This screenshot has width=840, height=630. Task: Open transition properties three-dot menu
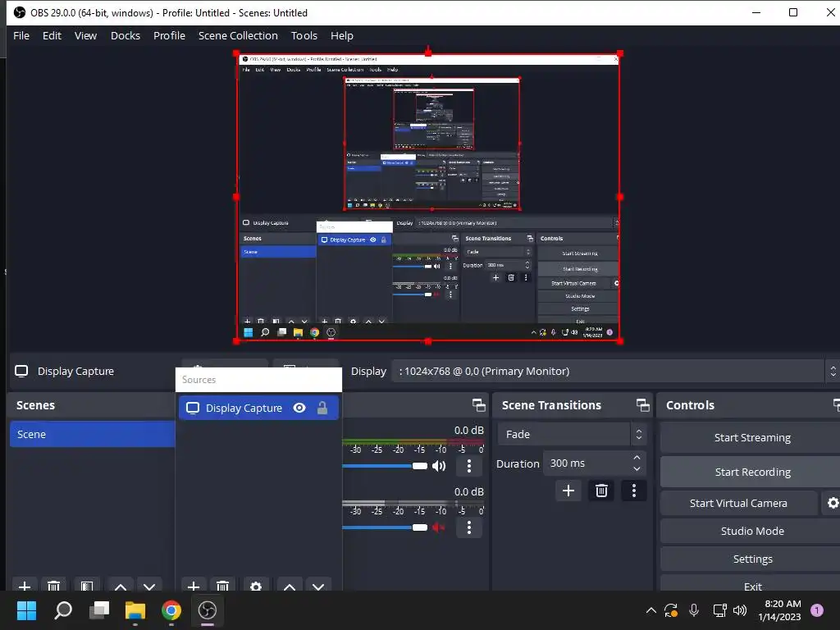tap(634, 491)
